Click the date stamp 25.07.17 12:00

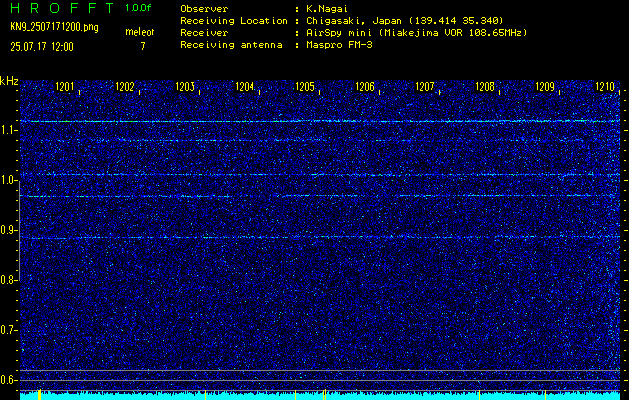pos(42,47)
